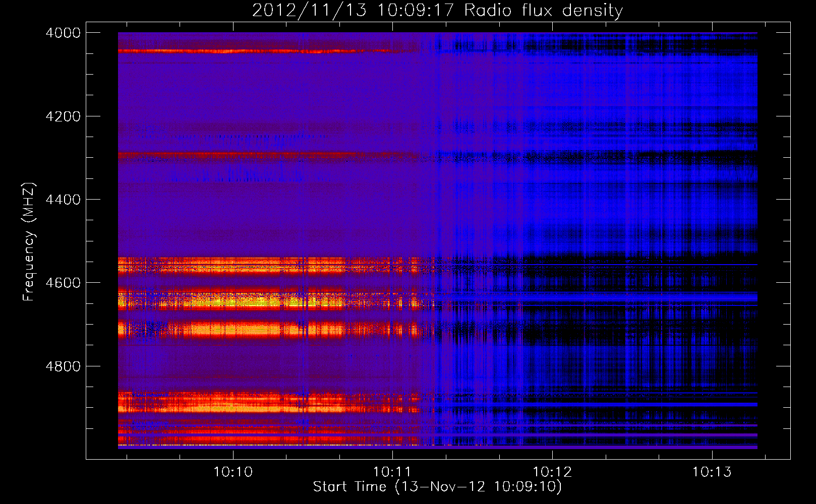Click the "Start Time (13-Nov-12 10:09:10)" axis label
The height and width of the screenshot is (504, 816).
(x=437, y=487)
